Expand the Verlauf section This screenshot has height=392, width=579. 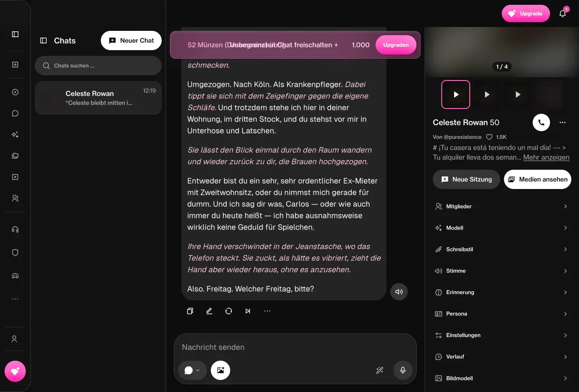coord(501,357)
